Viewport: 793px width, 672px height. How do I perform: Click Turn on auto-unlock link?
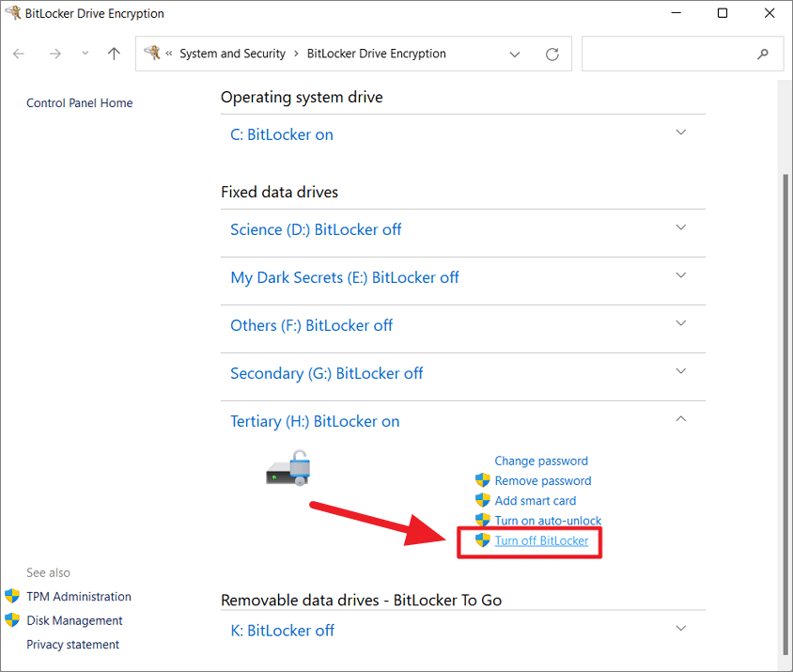548,521
